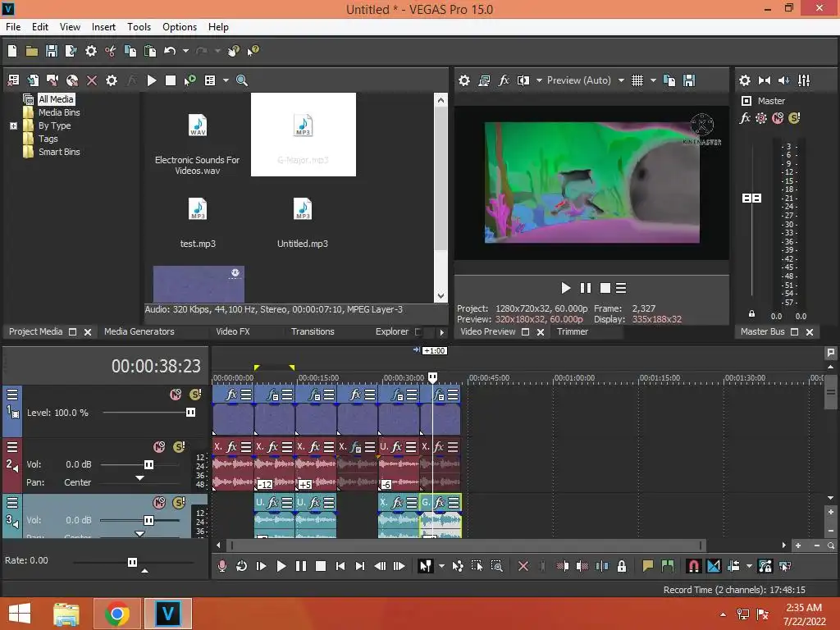Play the video preview
The image size is (840, 630).
point(566,288)
